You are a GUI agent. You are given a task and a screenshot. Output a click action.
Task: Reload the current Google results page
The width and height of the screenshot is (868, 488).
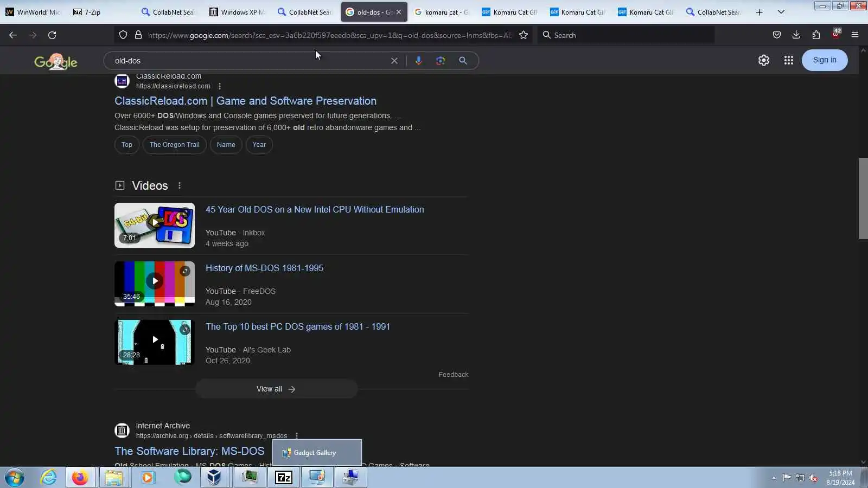52,35
